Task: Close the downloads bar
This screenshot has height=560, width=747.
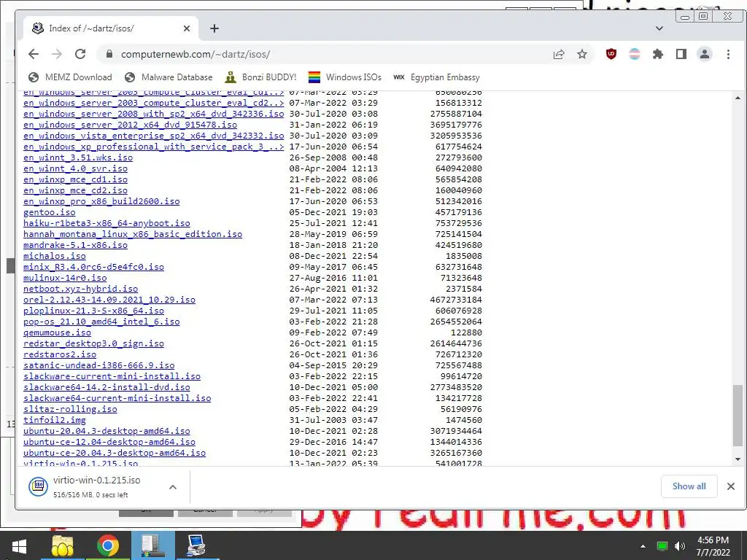Action: point(731,486)
